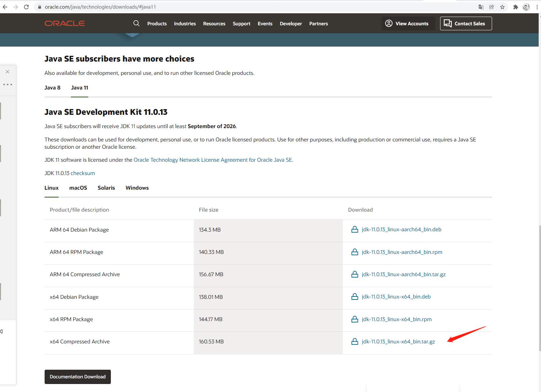Click the lock icon beside x64_bin.rpm
The image size is (541, 392).
355,319
